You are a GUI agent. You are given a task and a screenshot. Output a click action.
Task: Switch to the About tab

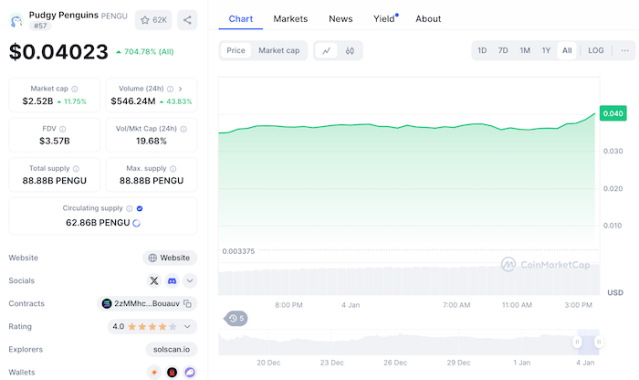[x=428, y=19]
